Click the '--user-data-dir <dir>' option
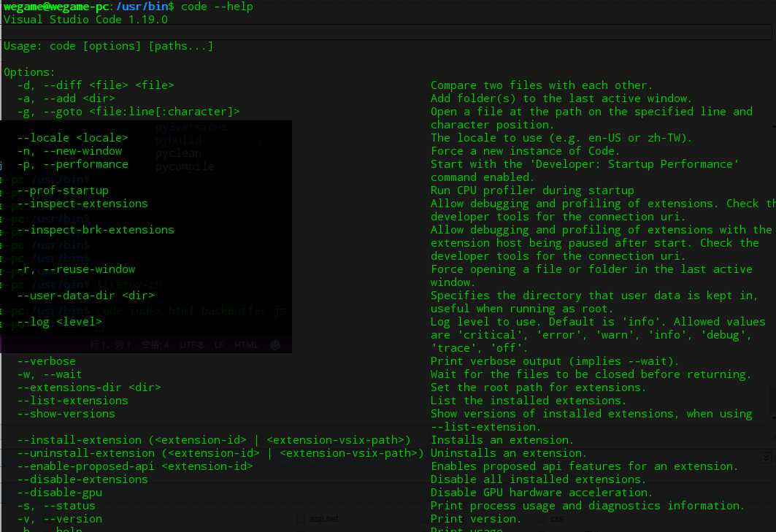This screenshot has width=776, height=532. click(85, 296)
